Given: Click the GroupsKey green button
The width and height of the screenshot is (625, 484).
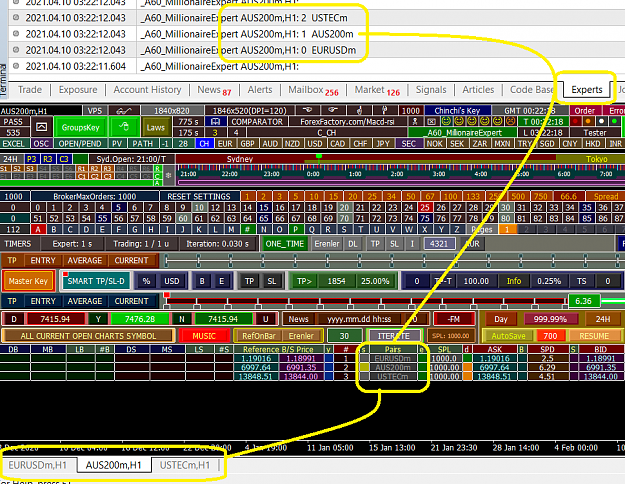Looking at the screenshot, I should [x=80, y=127].
